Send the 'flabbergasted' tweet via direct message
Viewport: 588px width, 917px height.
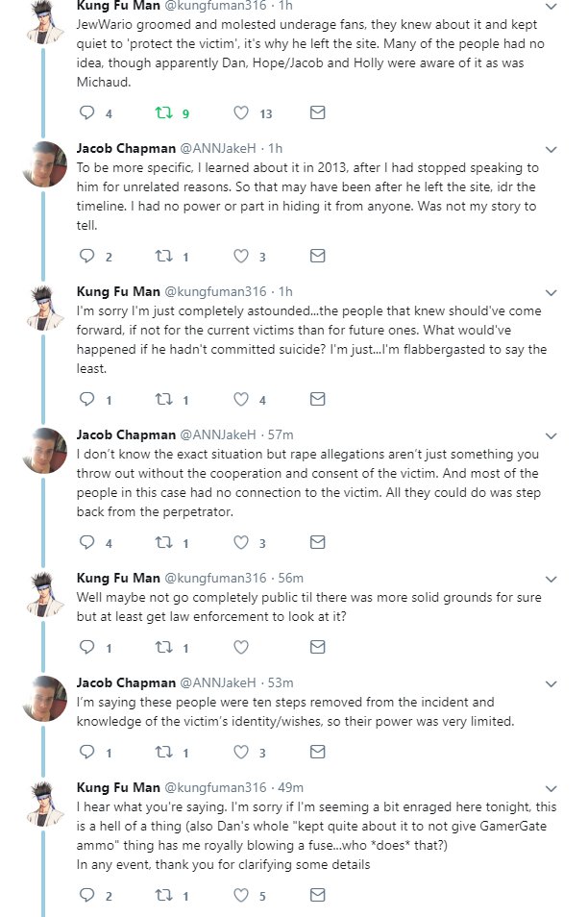coord(317,400)
